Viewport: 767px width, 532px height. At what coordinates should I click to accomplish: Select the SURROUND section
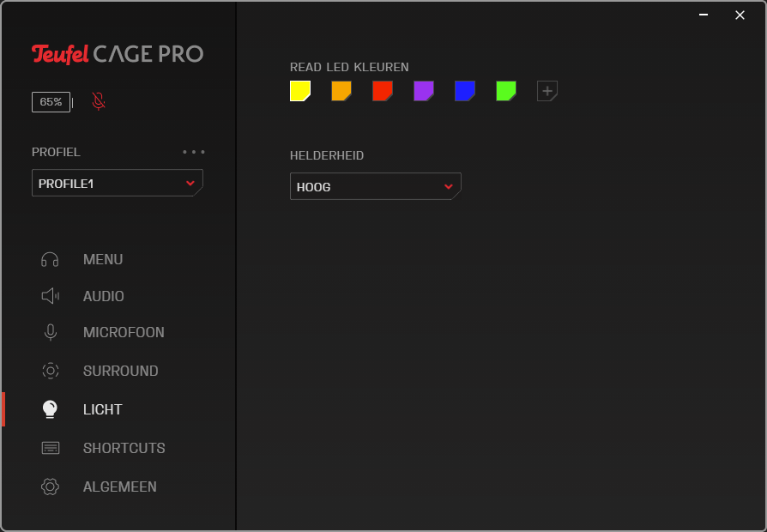(120, 371)
